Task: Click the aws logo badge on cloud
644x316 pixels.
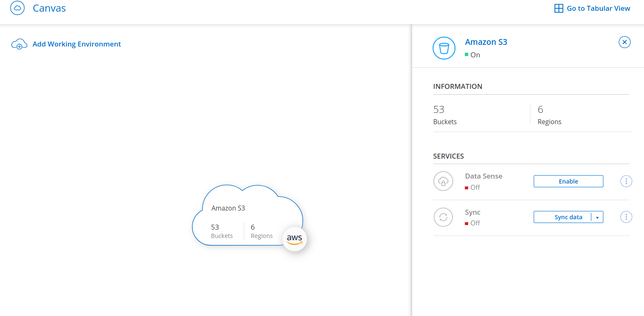Action: (x=294, y=239)
